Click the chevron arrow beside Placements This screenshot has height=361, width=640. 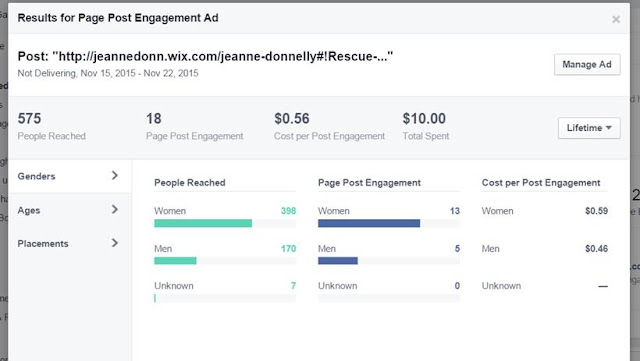(115, 243)
